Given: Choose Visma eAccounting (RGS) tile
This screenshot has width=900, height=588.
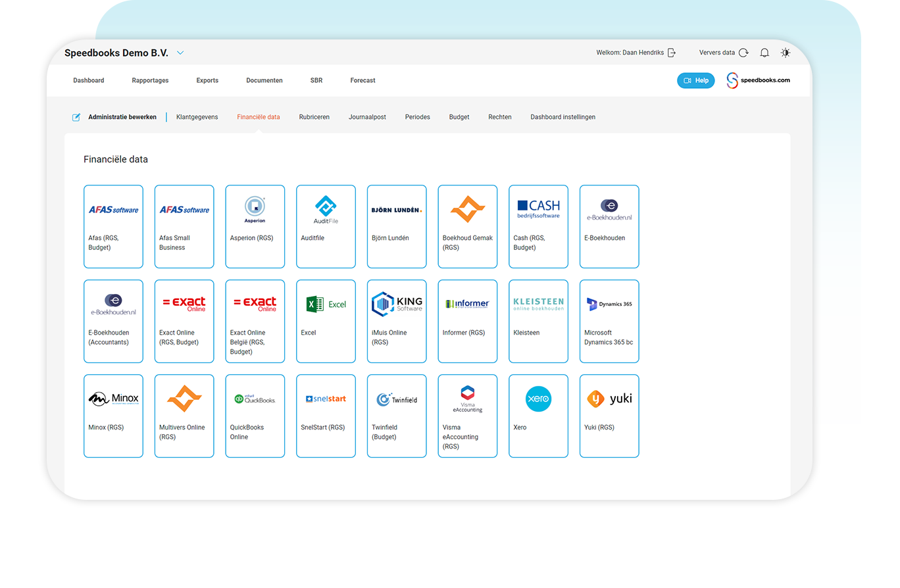Looking at the screenshot, I should (468, 416).
